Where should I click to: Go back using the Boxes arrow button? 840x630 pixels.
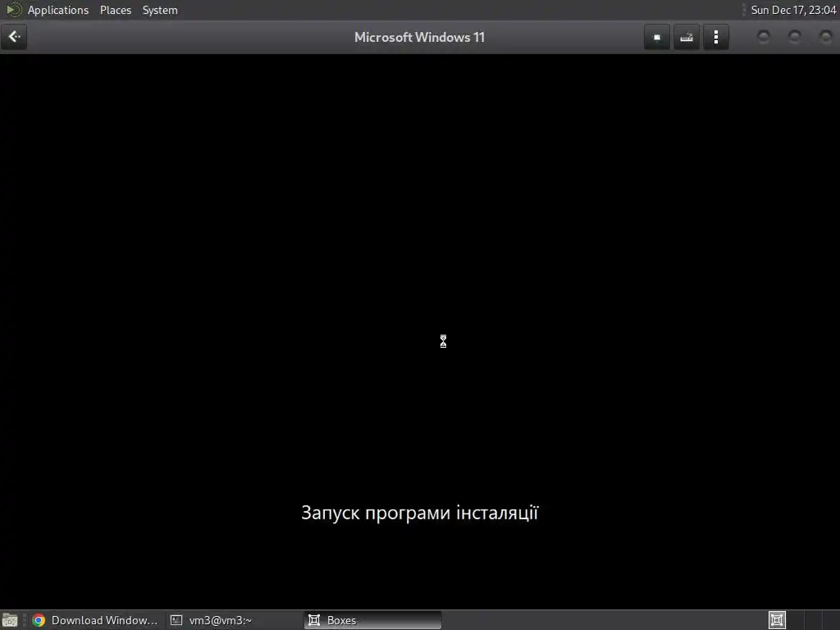14,37
